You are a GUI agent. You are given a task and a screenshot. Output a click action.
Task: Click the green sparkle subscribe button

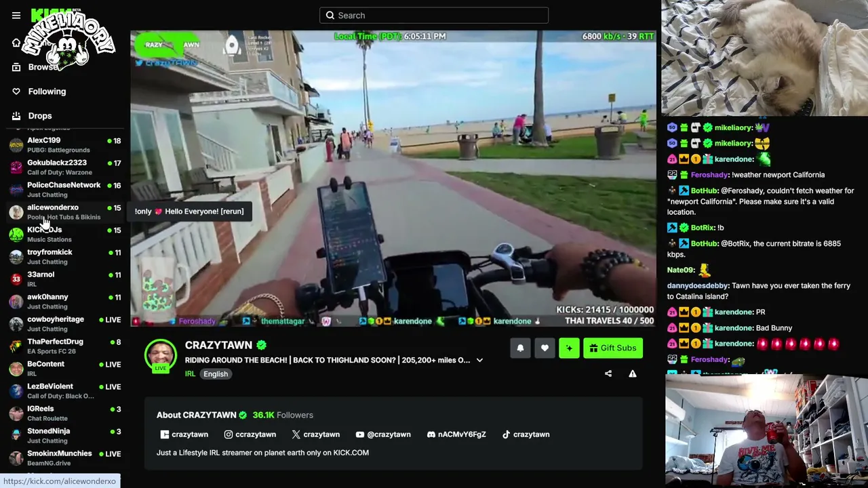569,348
